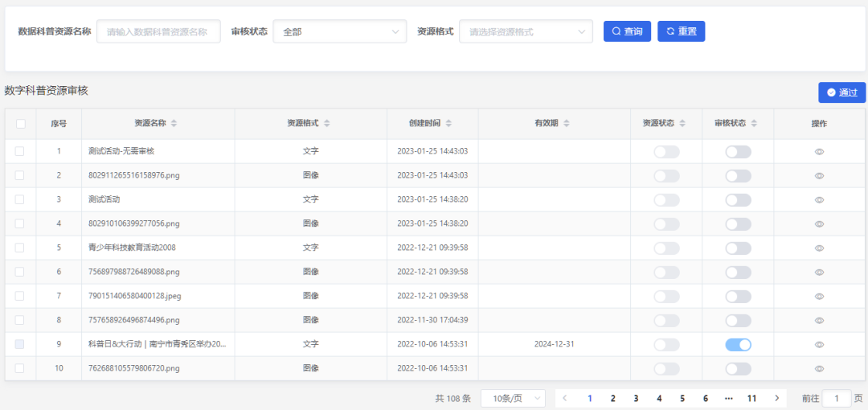View details of 青少年科技教育活动2008 via eye icon
This screenshot has height=410, width=868.
(x=819, y=248)
